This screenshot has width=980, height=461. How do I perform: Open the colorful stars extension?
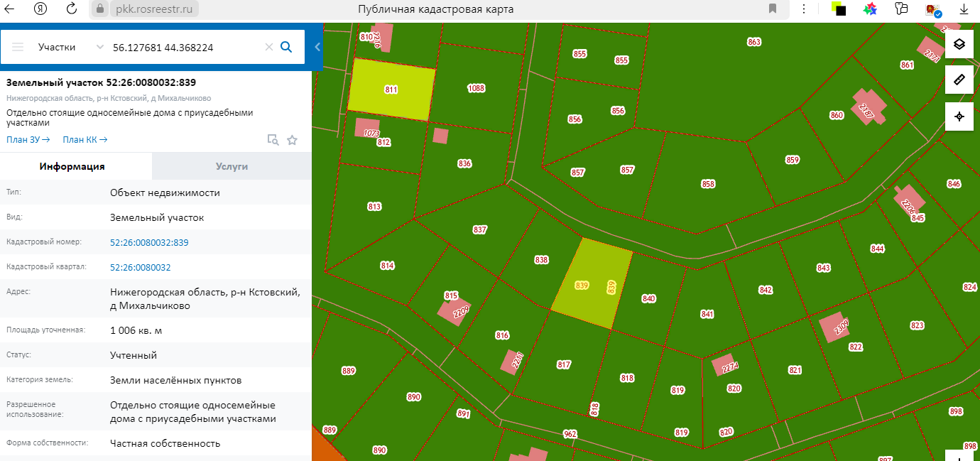[x=870, y=9]
